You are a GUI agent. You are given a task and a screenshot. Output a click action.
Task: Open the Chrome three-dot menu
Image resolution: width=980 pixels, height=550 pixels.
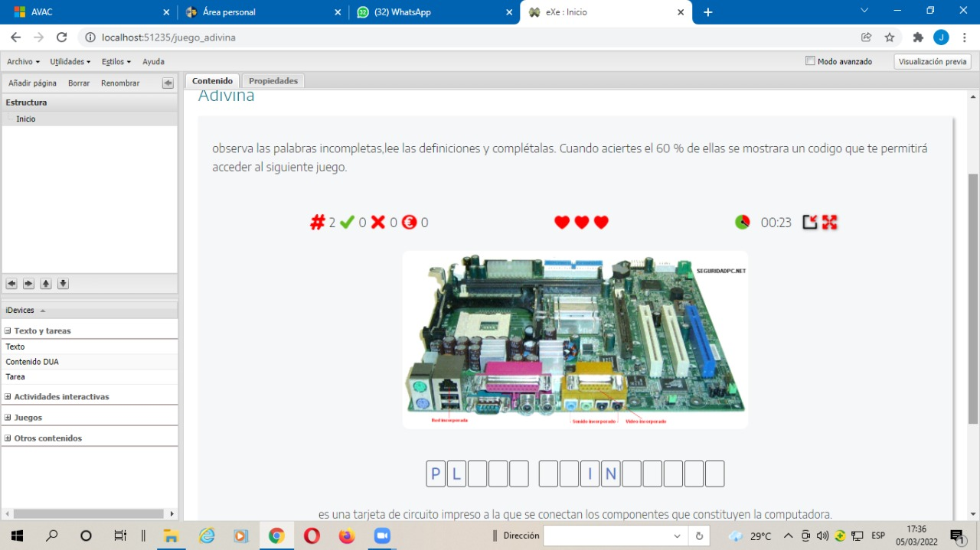pos(965,37)
